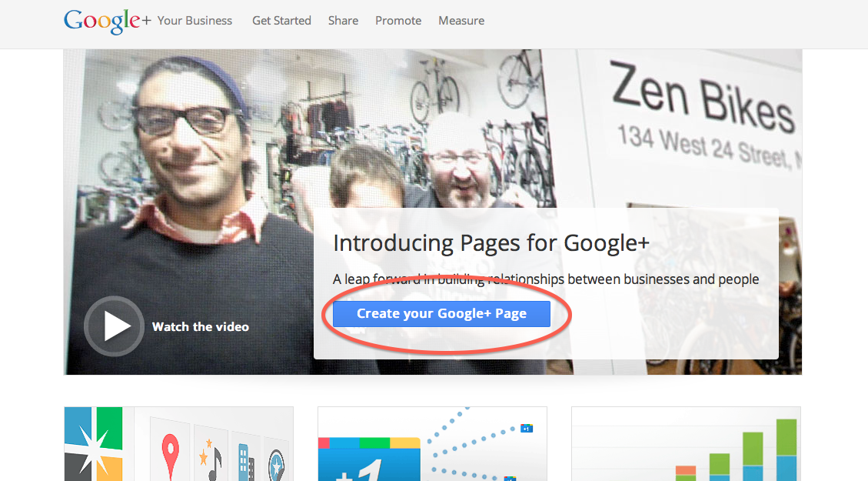Click the blue building icon

coord(246,462)
